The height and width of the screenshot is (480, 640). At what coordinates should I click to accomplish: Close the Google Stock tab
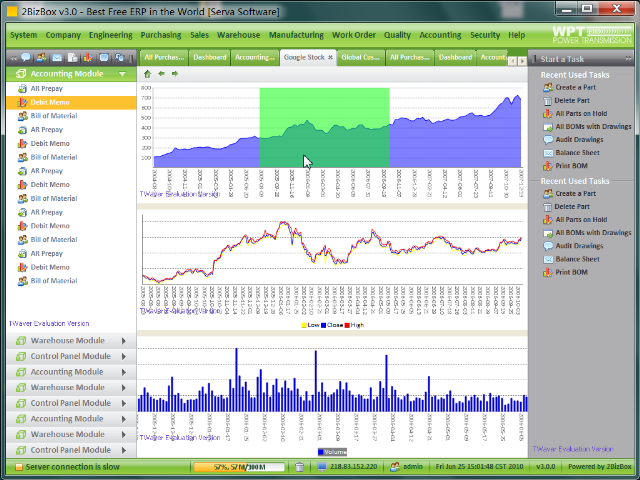(x=330, y=58)
